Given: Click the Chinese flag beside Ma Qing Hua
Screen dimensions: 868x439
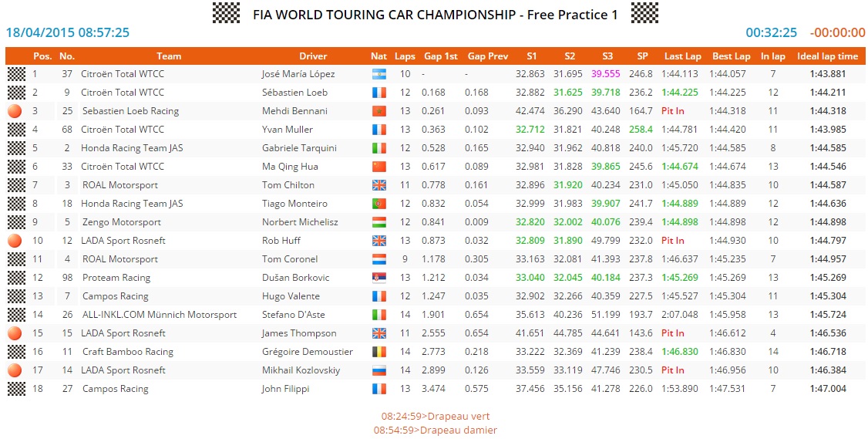Looking at the screenshot, I should [x=378, y=167].
